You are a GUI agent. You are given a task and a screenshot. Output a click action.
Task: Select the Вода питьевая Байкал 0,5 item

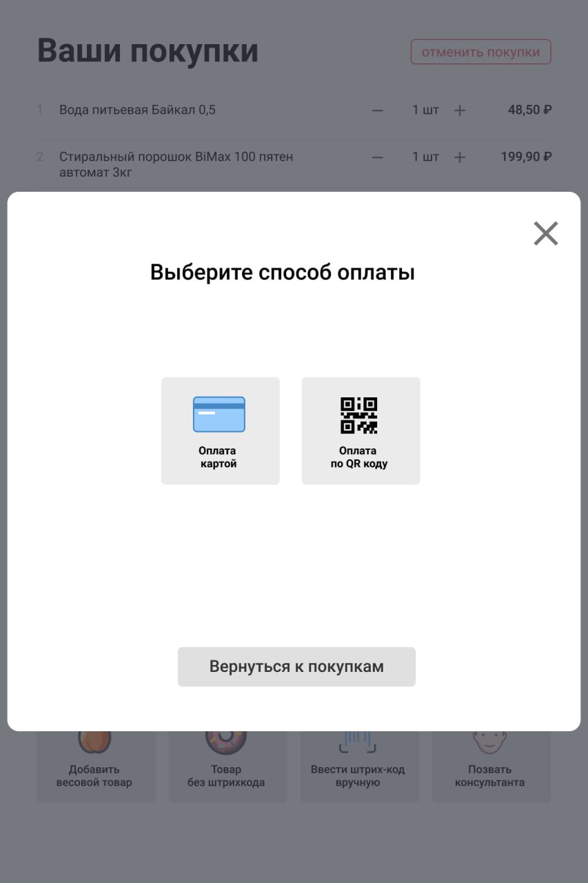coord(137,110)
